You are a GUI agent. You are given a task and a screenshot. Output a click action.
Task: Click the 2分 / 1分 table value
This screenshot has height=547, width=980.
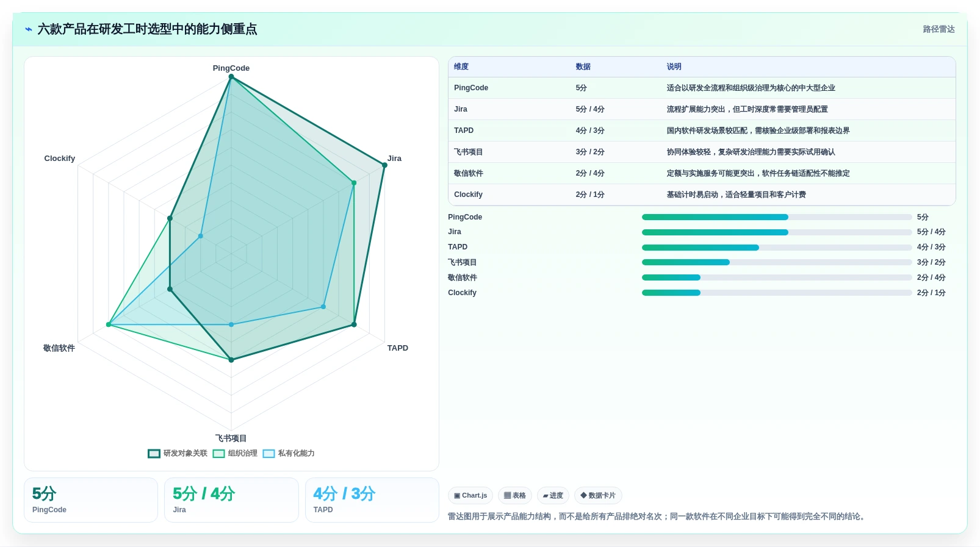[590, 195]
